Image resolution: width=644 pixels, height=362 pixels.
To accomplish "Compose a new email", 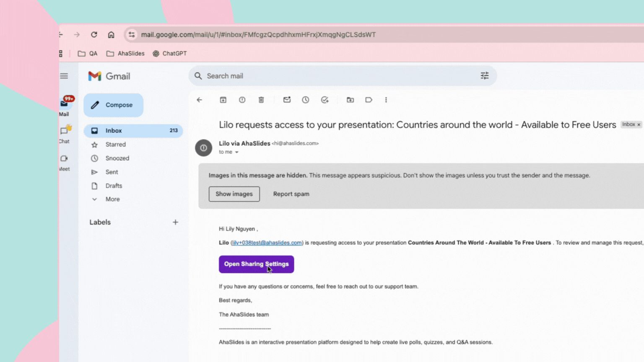I will (113, 105).
